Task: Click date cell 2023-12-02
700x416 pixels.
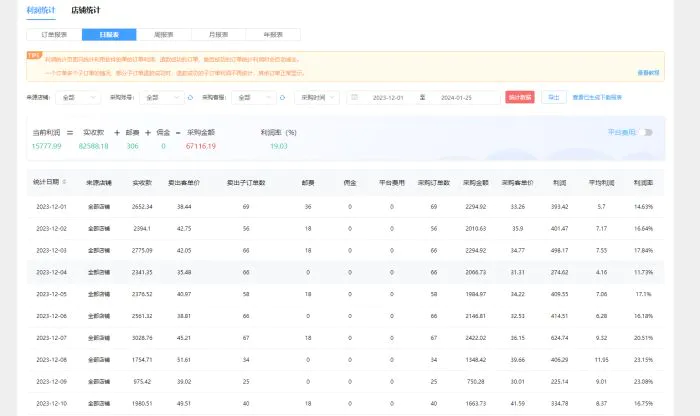Action: [51, 229]
